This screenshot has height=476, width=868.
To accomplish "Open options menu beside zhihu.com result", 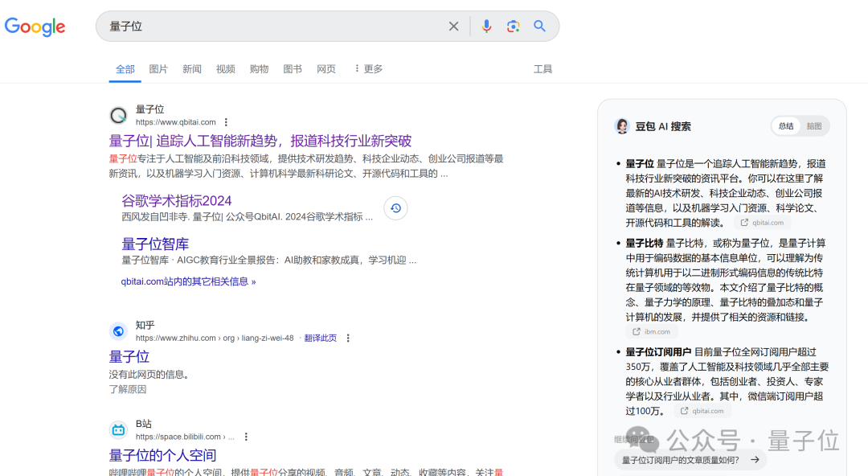I will pos(348,338).
